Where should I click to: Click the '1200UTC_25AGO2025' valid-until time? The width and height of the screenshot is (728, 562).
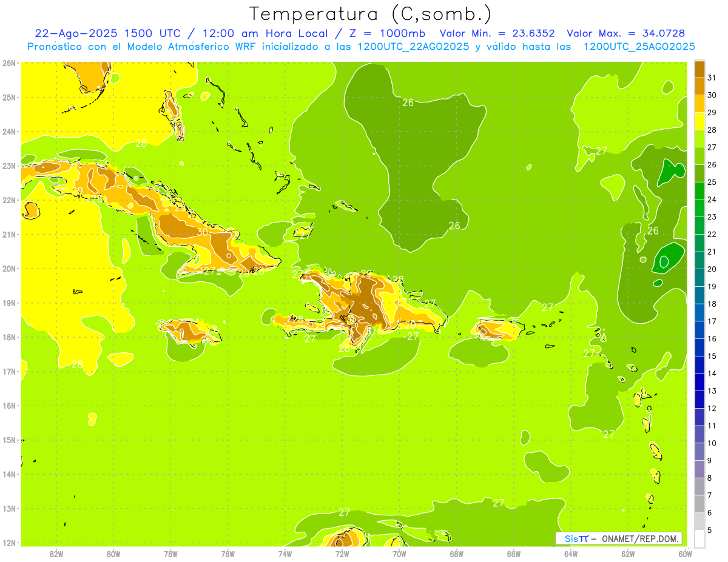639,47
